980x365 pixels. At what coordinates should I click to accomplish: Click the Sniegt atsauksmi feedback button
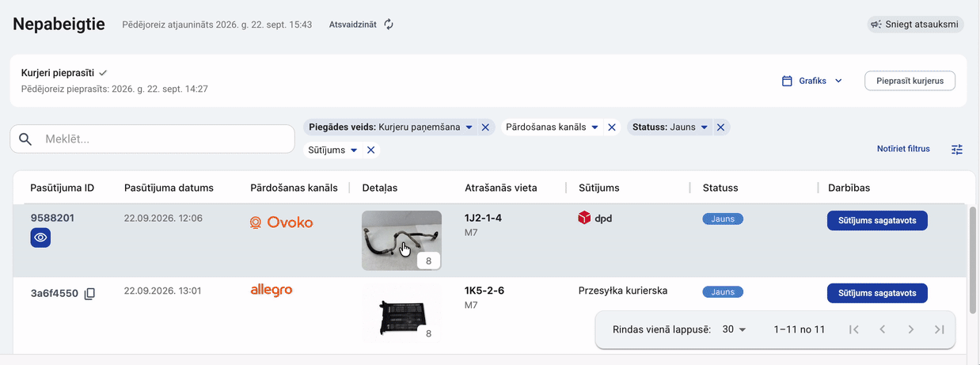915,25
